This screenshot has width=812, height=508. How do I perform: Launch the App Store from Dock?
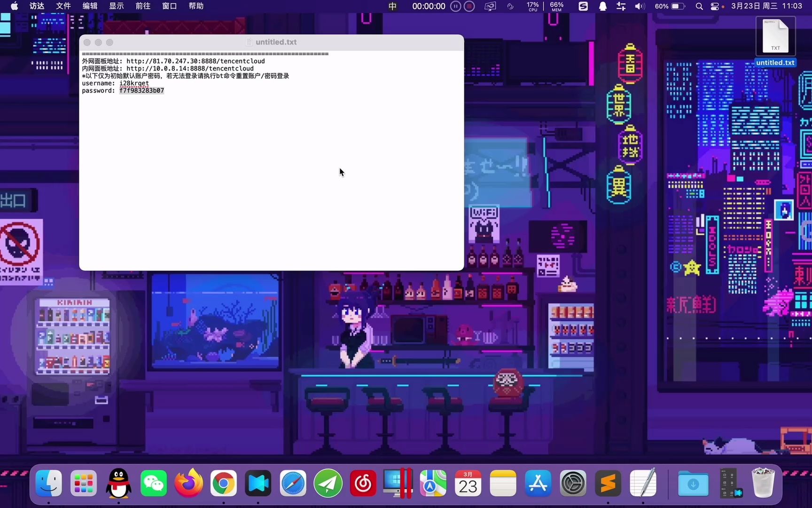click(x=538, y=483)
